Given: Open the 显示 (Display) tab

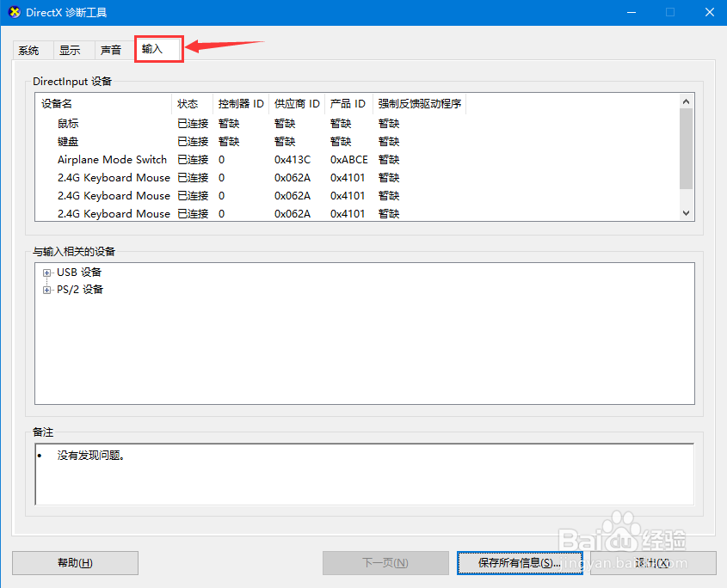Looking at the screenshot, I should tap(72, 50).
